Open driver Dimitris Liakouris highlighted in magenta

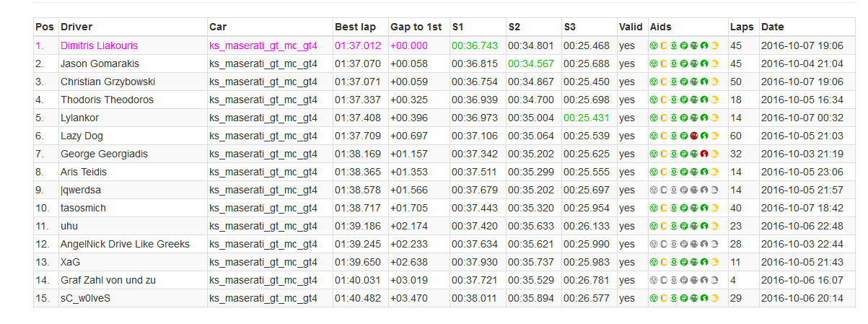pos(99,45)
